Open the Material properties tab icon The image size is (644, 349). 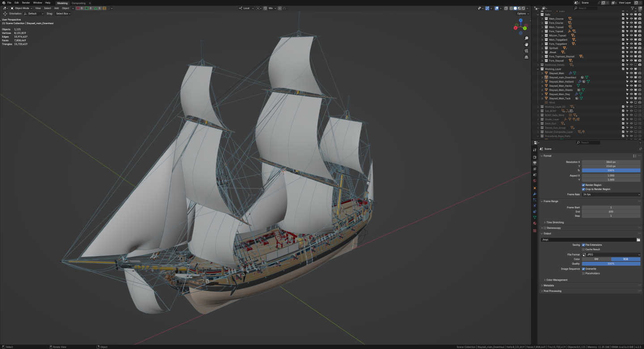point(534,223)
